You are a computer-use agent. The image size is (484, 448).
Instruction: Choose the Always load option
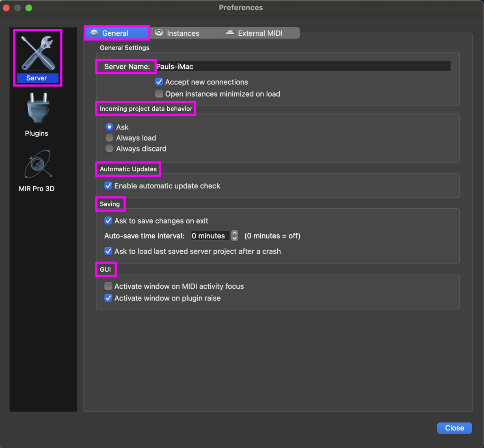[109, 138]
